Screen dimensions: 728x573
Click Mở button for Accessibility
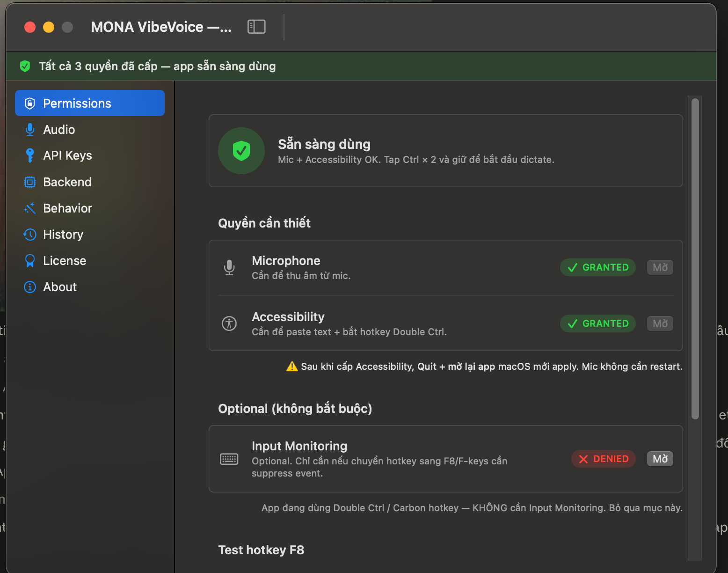[x=660, y=323]
